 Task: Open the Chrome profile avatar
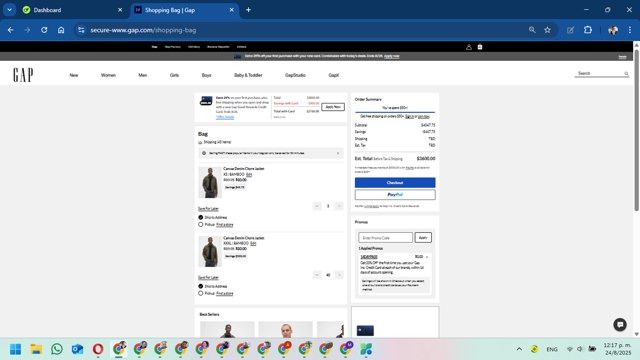pos(613,30)
